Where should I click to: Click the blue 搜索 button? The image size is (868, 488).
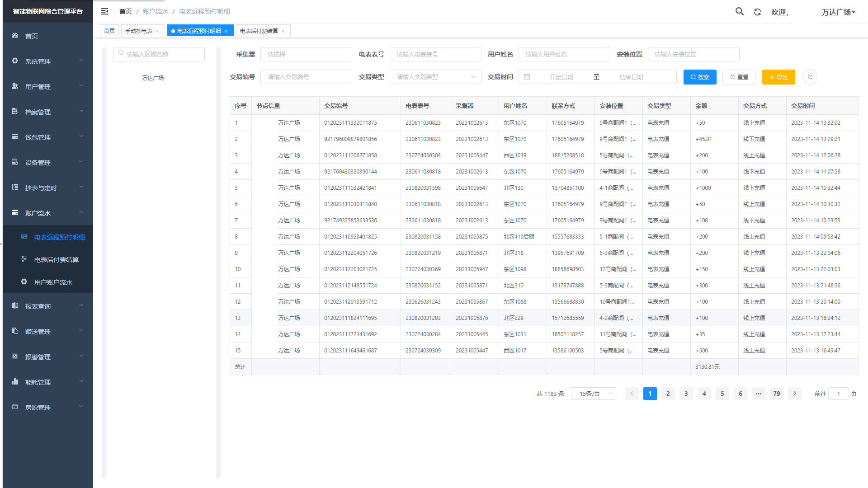[x=699, y=77]
